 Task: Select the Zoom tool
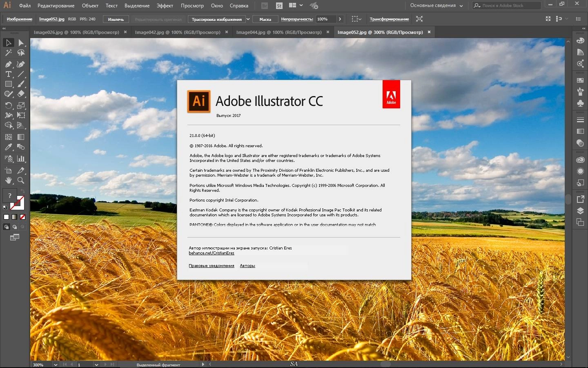click(x=21, y=180)
